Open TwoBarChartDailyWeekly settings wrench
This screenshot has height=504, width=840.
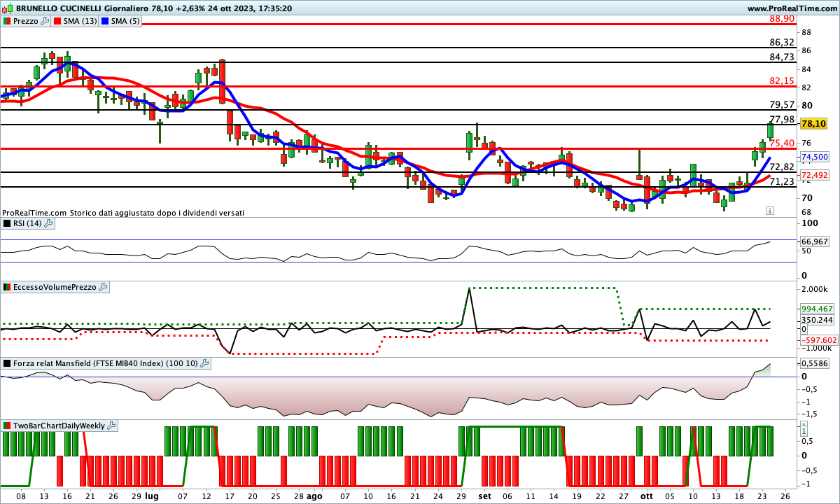click(111, 425)
